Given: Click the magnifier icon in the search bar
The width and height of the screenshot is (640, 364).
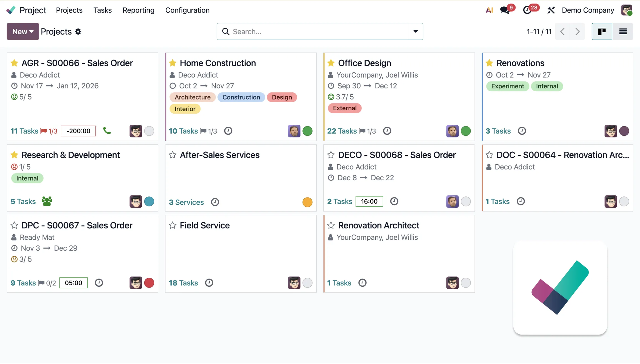Looking at the screenshot, I should tap(226, 32).
